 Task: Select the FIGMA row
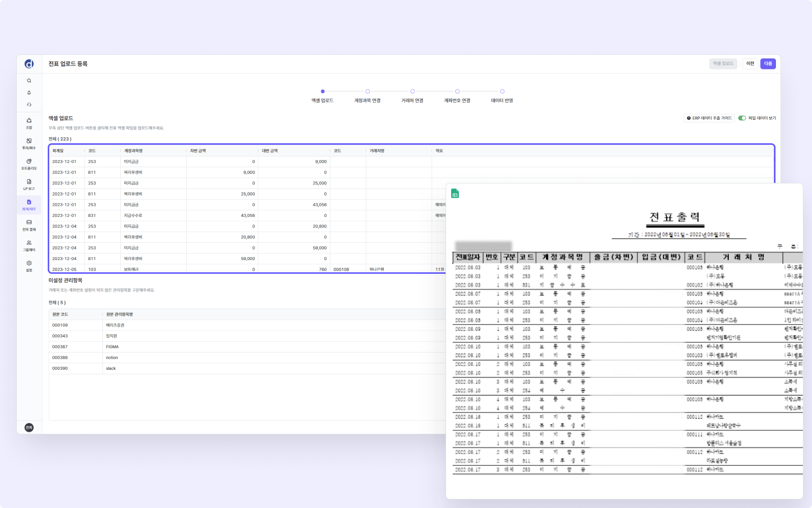tap(247, 347)
